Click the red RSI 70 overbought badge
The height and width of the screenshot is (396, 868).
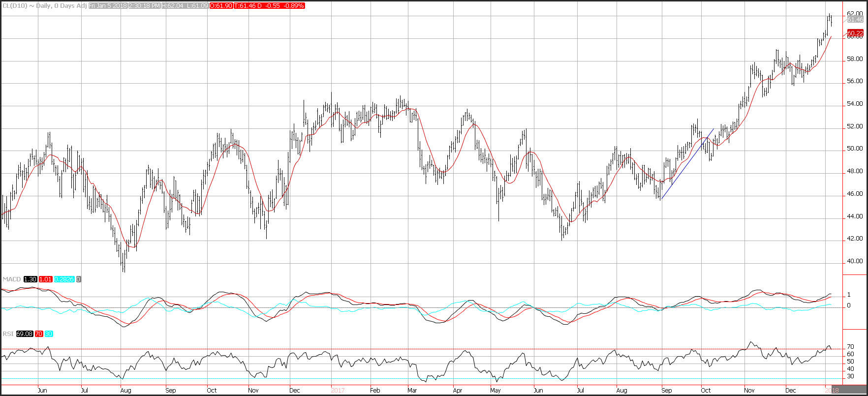click(38, 334)
